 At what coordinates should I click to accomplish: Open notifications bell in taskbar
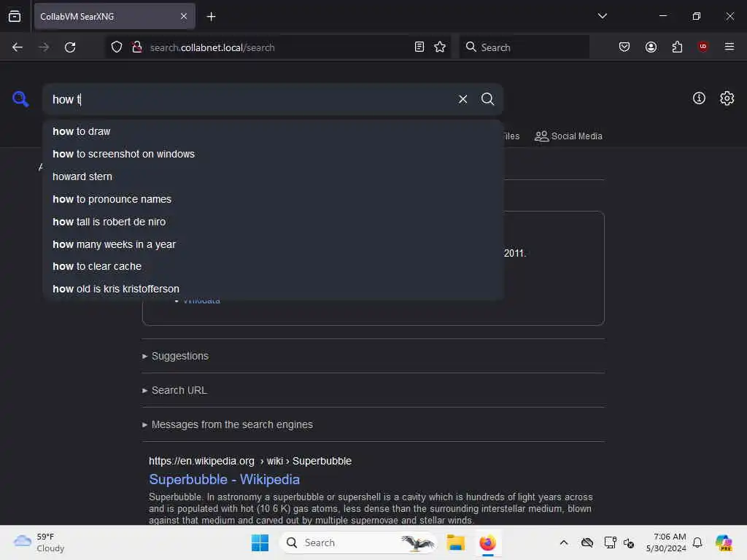(697, 542)
